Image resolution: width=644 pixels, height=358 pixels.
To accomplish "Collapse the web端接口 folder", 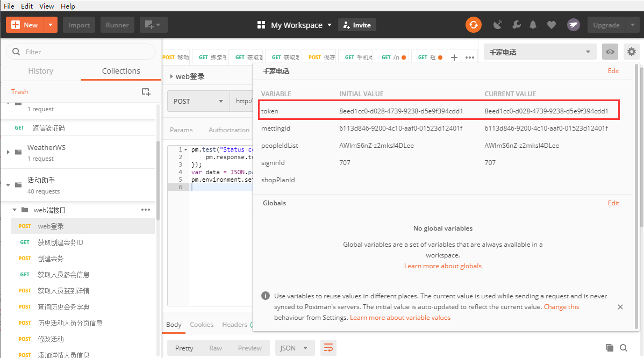I will pos(15,210).
